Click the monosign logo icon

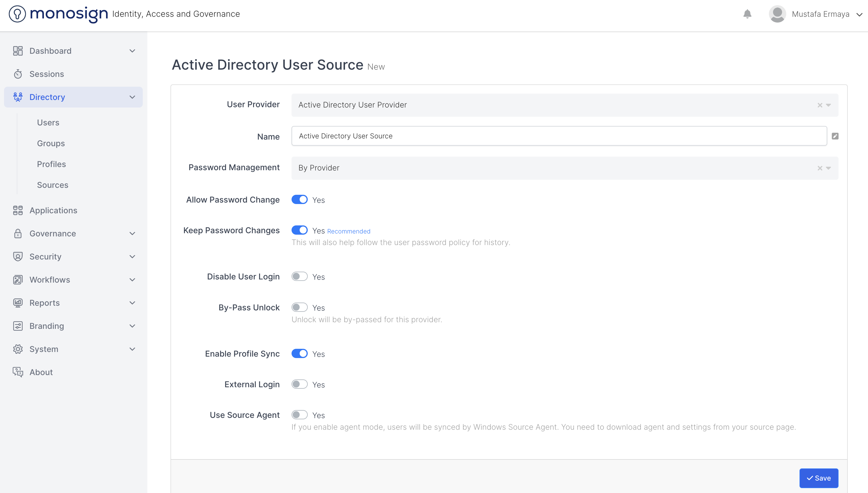18,14
